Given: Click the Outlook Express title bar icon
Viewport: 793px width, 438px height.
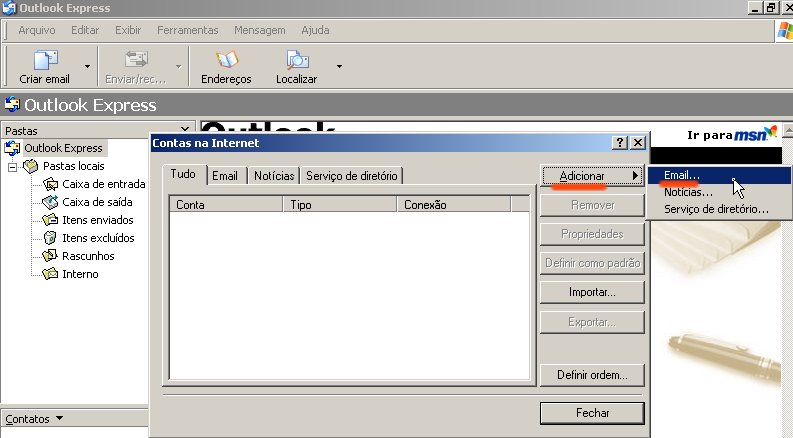Looking at the screenshot, I should pos(9,8).
